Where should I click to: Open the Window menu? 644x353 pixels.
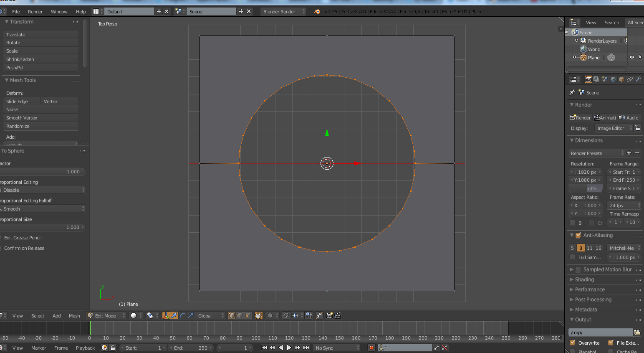(x=59, y=11)
